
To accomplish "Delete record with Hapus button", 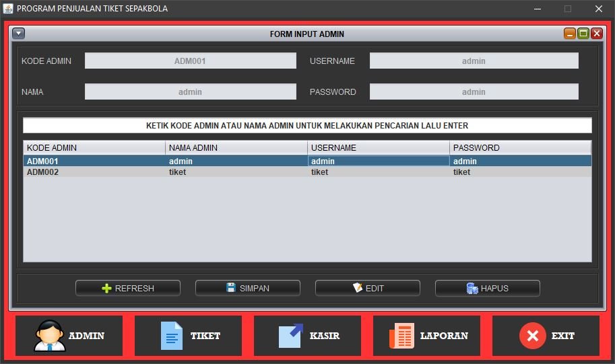I will tap(488, 288).
